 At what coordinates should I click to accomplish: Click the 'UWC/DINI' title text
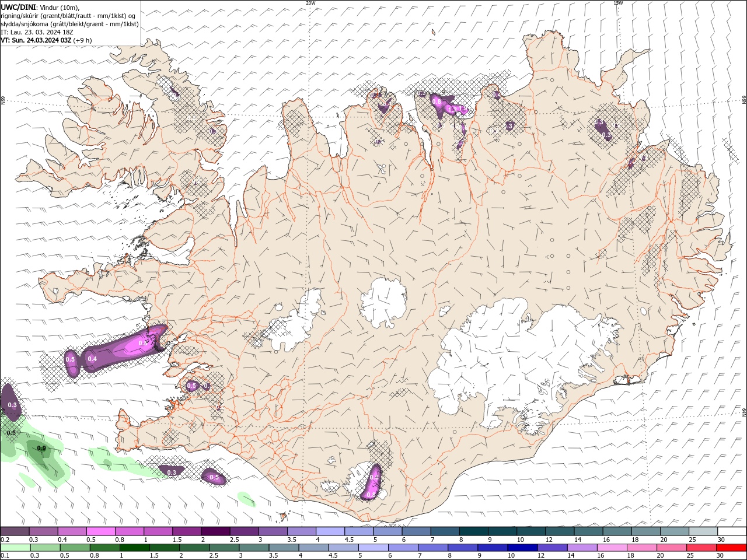(x=18, y=7)
